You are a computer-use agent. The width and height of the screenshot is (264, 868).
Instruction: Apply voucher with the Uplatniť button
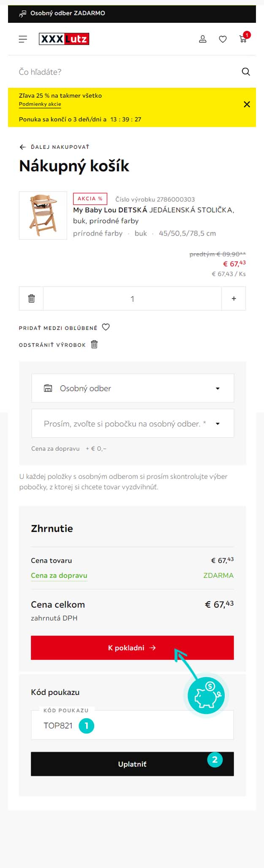click(x=132, y=764)
